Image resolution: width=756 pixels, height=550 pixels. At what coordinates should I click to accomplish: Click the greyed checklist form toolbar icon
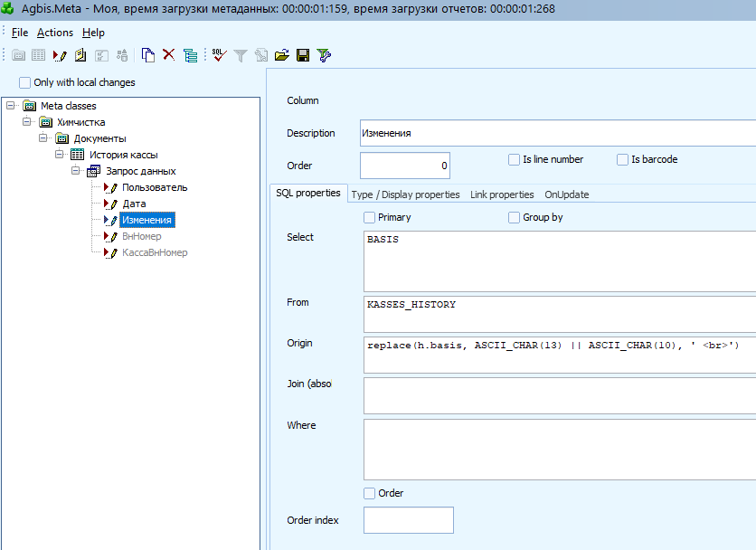101,55
